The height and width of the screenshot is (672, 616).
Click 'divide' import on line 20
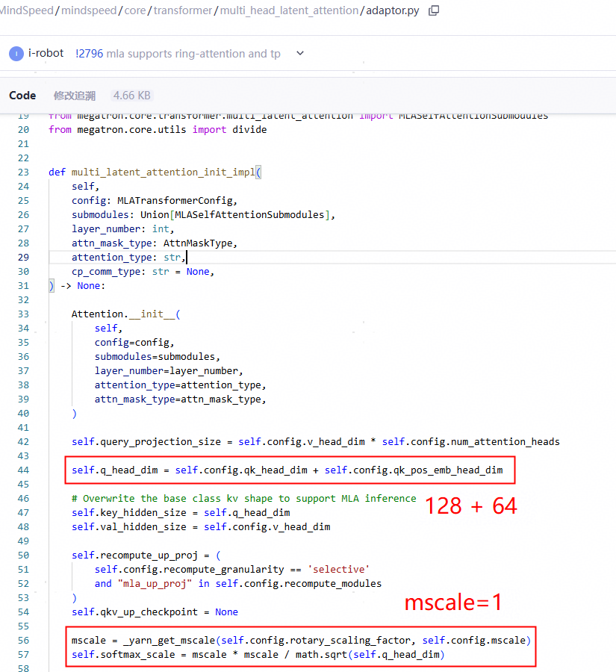[249, 129]
